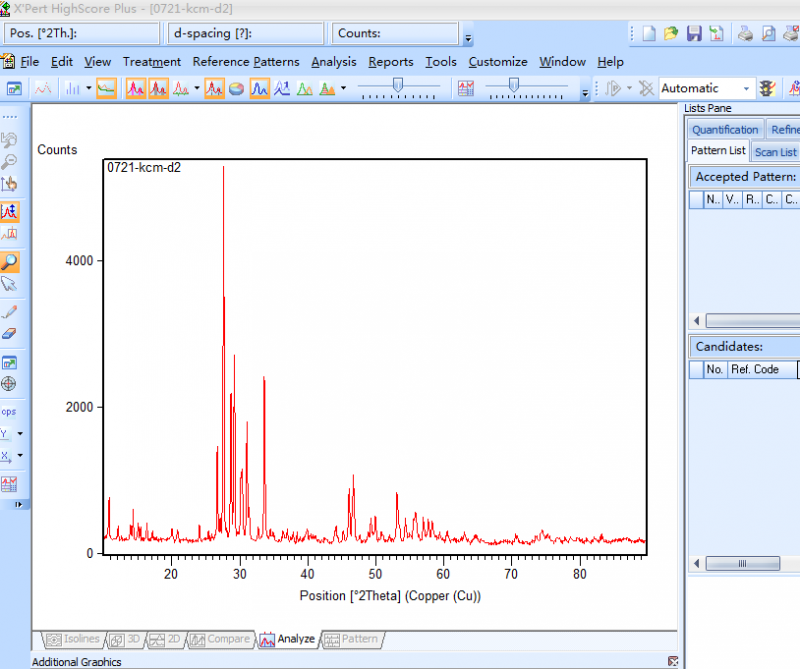The height and width of the screenshot is (669, 800).
Task: Click the first toolbar slider handle
Action: [397, 86]
